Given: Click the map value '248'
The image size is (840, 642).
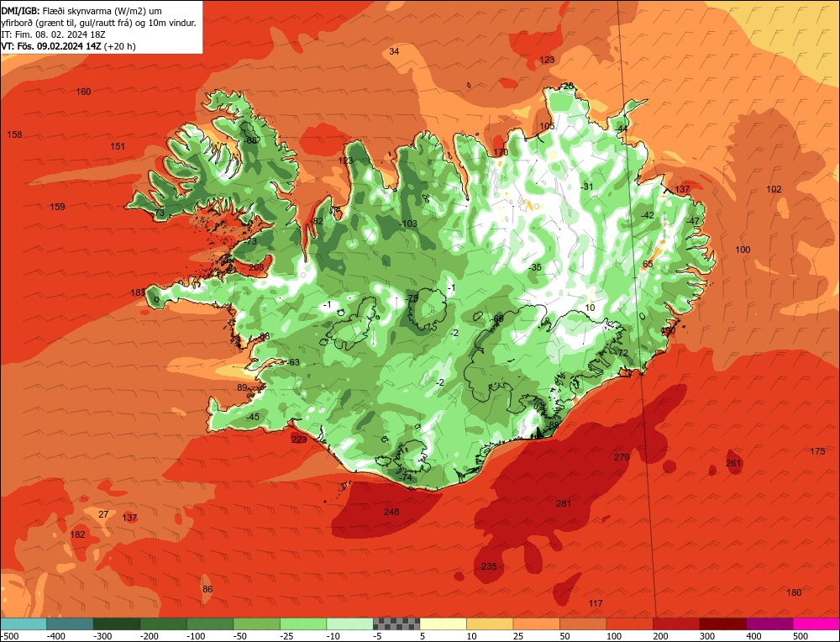Looking at the screenshot, I should tap(391, 512).
